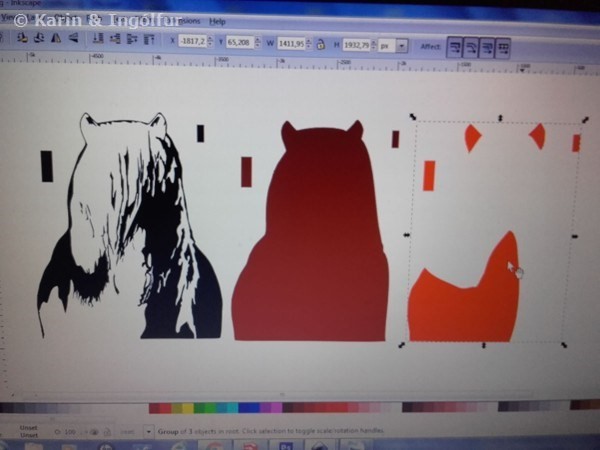This screenshot has width=600, height=450.
Task: Click the bottom-right corner scale handle
Action: coord(564,345)
